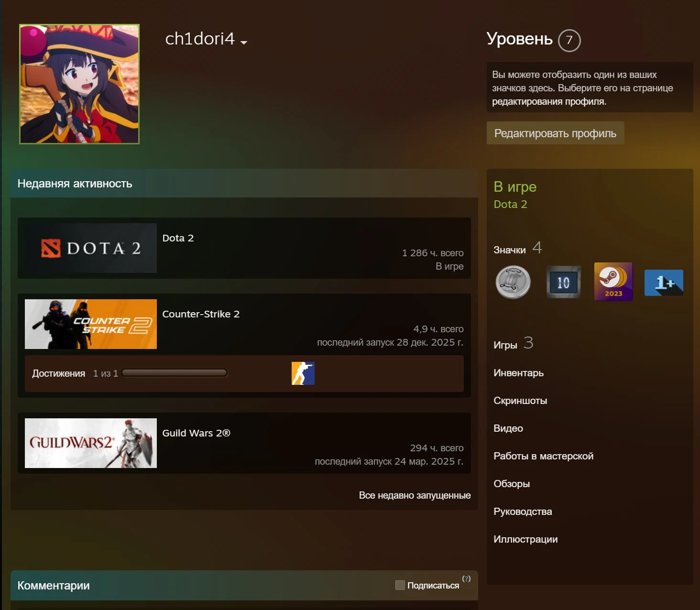The image size is (700, 610).
Task: Open Работы в мастерской page
Action: (544, 456)
